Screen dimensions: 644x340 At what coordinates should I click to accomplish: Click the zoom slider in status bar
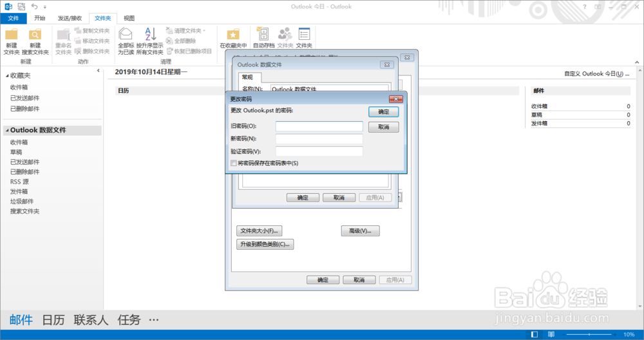point(589,334)
